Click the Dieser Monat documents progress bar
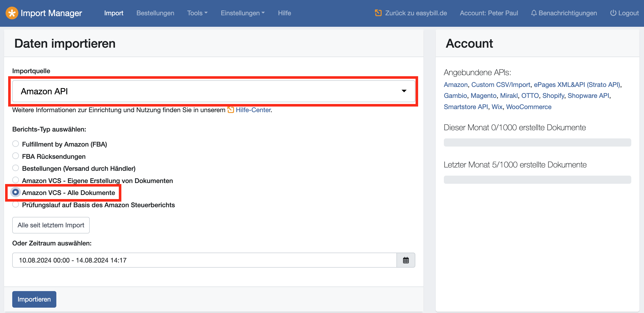 pos(537,142)
